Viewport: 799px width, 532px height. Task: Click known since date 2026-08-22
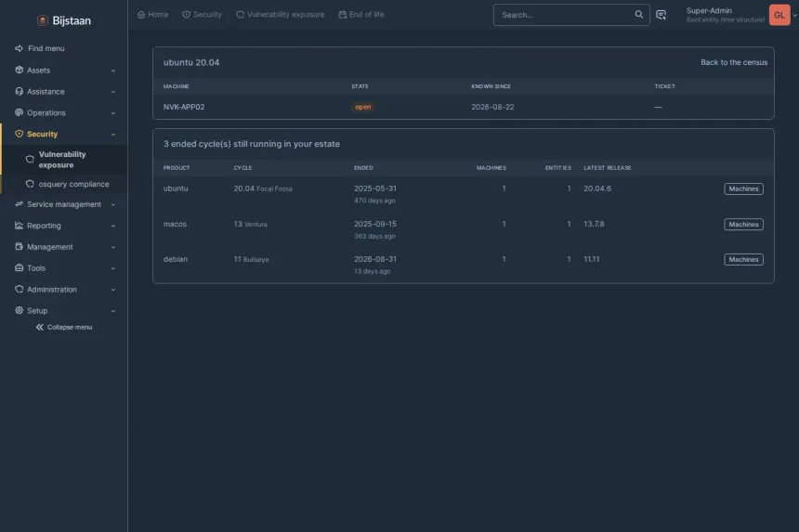492,107
